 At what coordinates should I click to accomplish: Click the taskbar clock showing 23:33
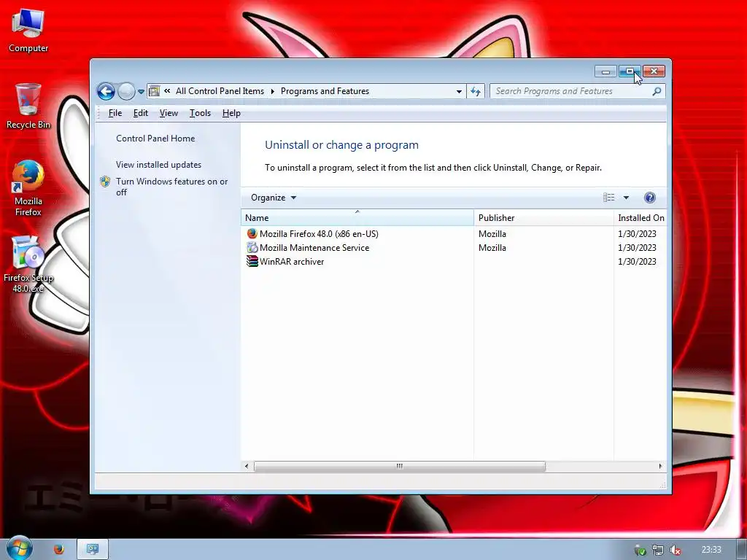(x=711, y=550)
